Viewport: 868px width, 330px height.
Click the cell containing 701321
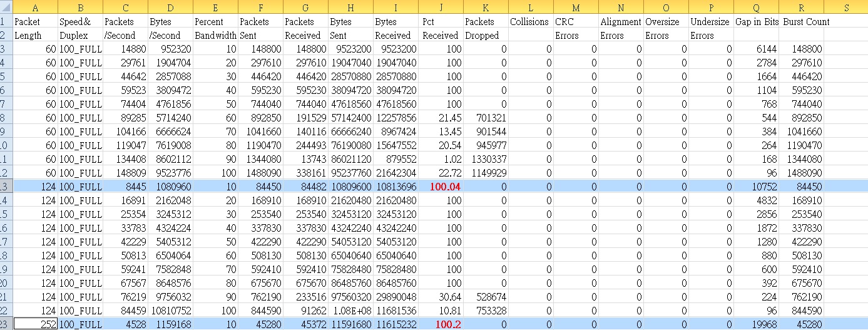[486, 118]
